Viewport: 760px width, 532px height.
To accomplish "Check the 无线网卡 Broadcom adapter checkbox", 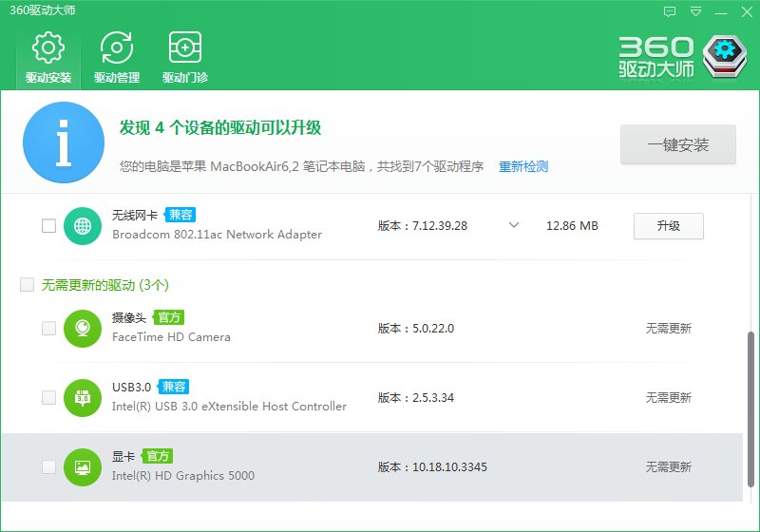I will [x=49, y=226].
